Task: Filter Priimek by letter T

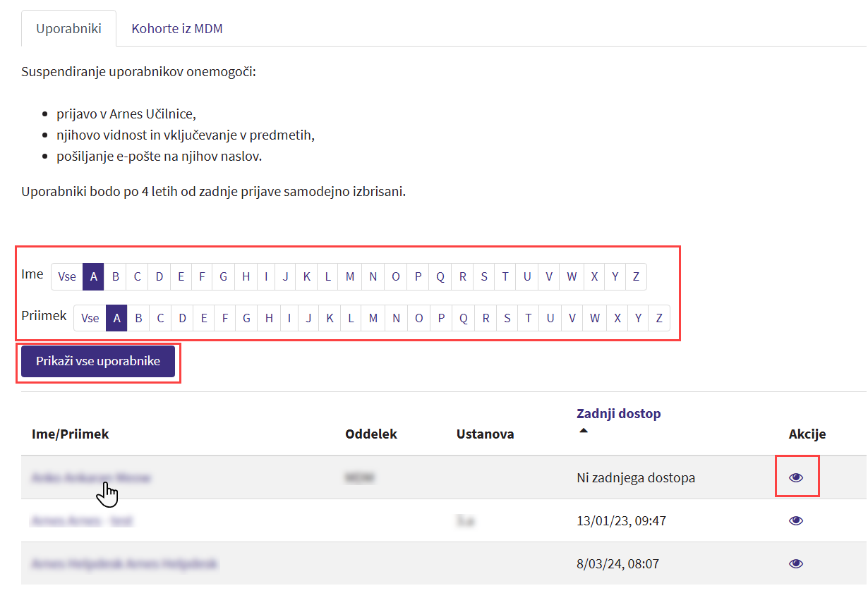Action: click(528, 318)
